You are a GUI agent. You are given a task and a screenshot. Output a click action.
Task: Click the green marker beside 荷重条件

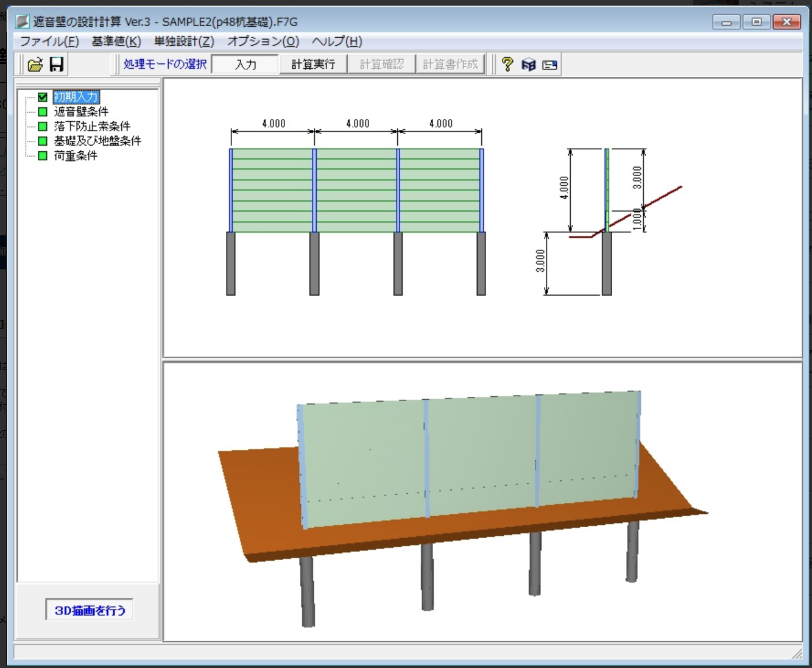[x=43, y=155]
